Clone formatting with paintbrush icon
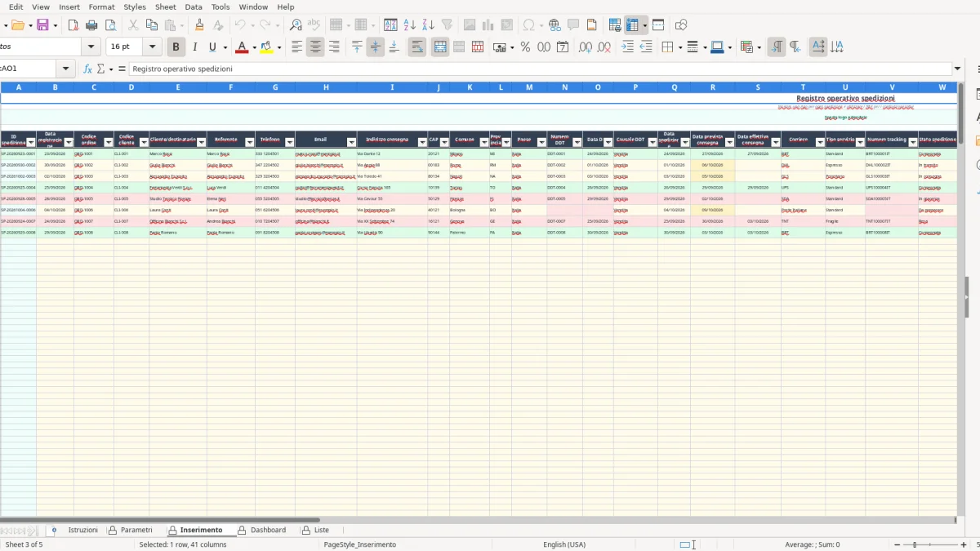The image size is (980, 551). (199, 25)
